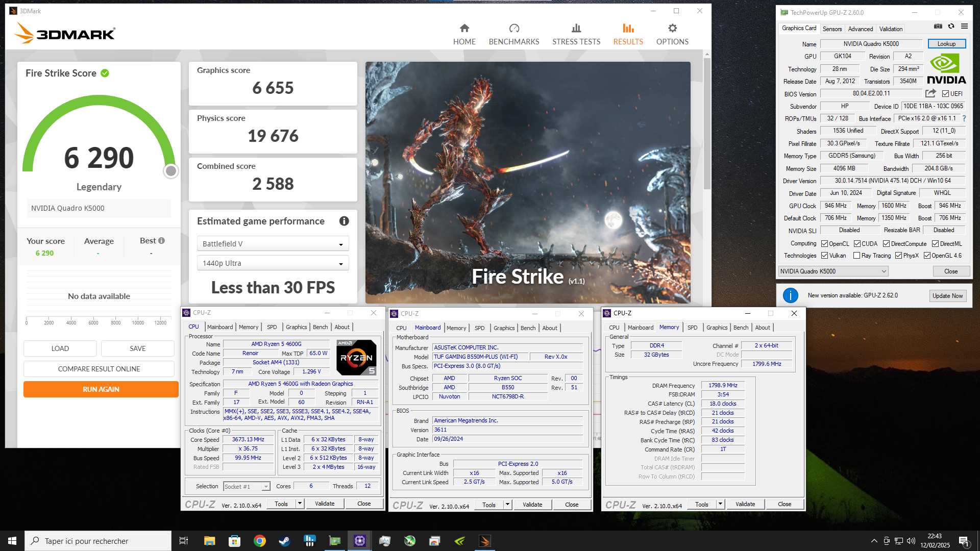This screenshot has height=551, width=980.
Task: Open BENCHMARKS gauge icon in 3DMark
Action: click(514, 28)
